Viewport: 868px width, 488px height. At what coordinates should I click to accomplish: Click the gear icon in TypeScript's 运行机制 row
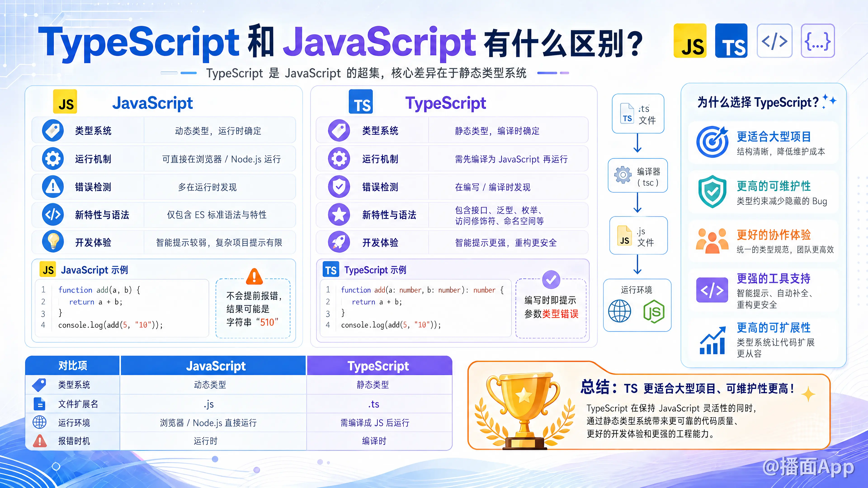point(339,159)
